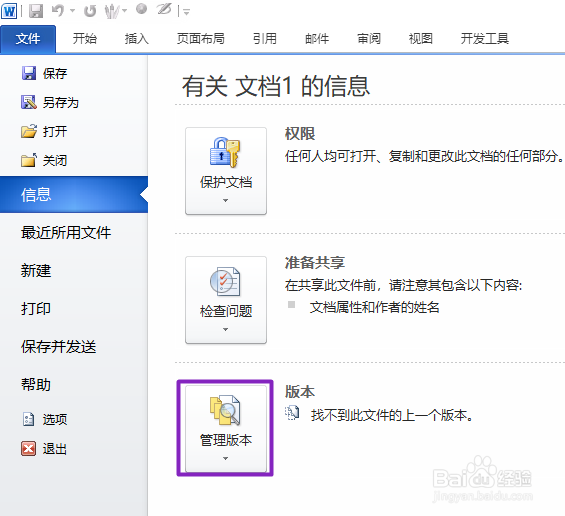Click the 文档属性和作者的姓名 text

(x=374, y=307)
